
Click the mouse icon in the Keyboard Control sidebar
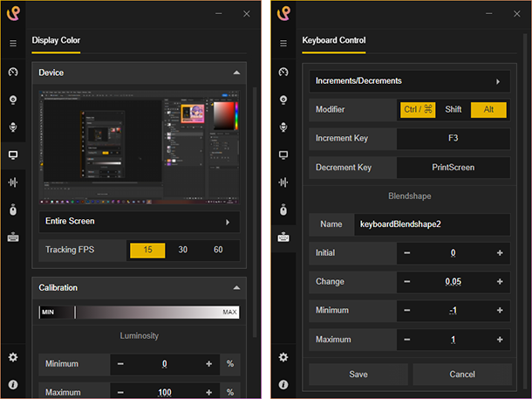click(x=283, y=210)
